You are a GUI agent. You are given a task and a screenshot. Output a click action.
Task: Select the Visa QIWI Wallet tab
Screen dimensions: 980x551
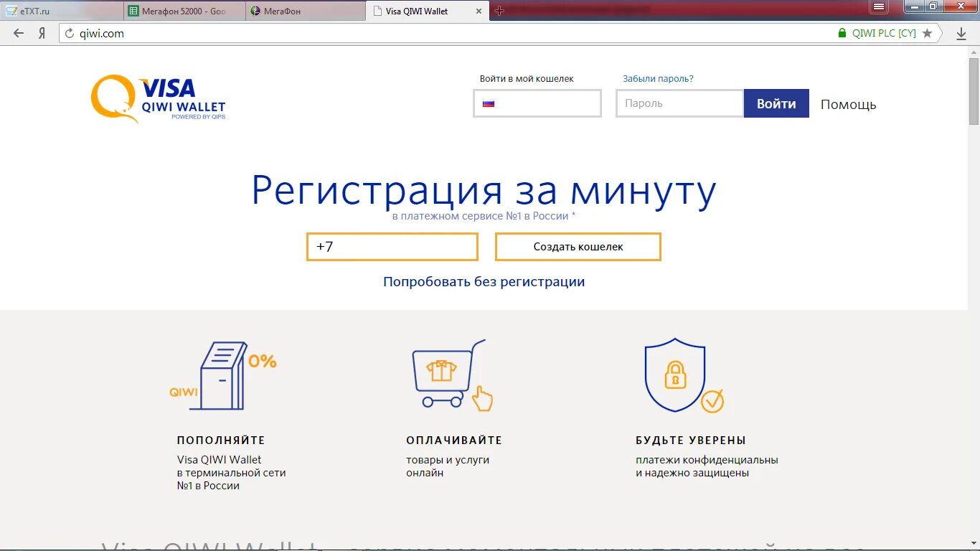click(x=427, y=11)
